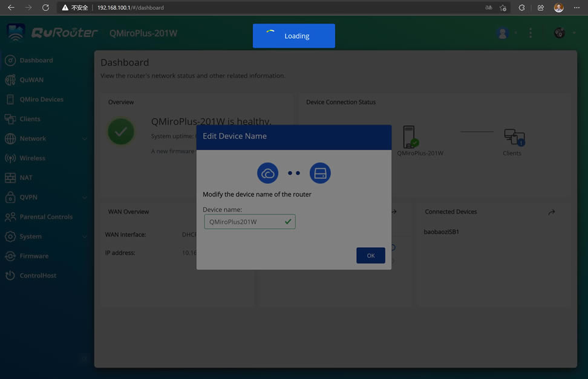588x379 pixels.
Task: Click the System gear icon in sidebar
Action: click(x=10, y=236)
